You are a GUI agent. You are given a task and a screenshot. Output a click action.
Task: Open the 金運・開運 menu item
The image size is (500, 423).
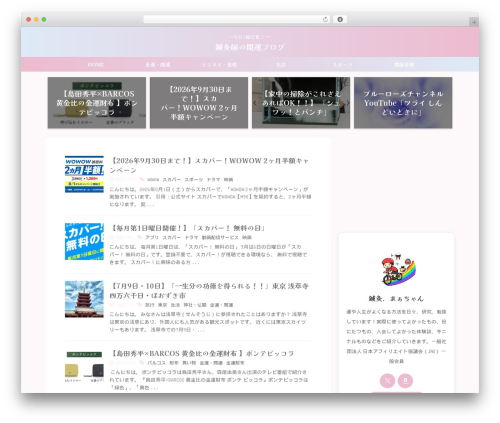(158, 65)
